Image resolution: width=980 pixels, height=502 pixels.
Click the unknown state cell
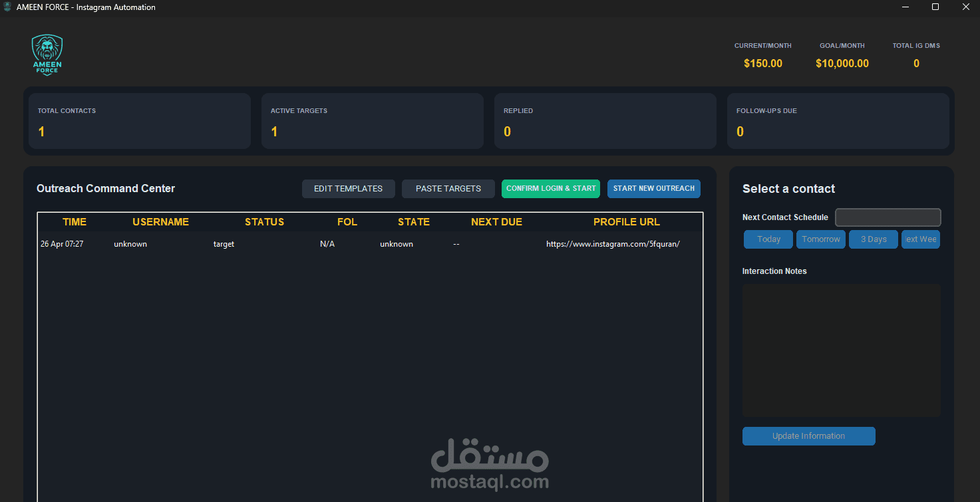coord(397,244)
